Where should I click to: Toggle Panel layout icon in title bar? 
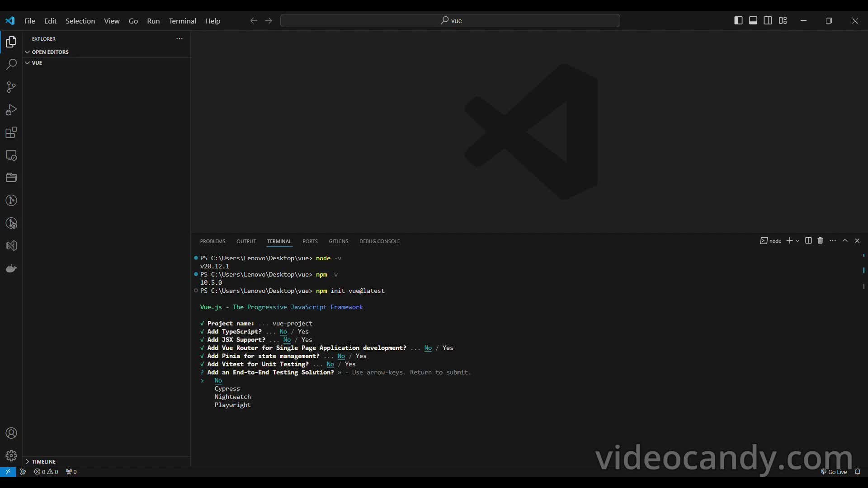(x=753, y=20)
